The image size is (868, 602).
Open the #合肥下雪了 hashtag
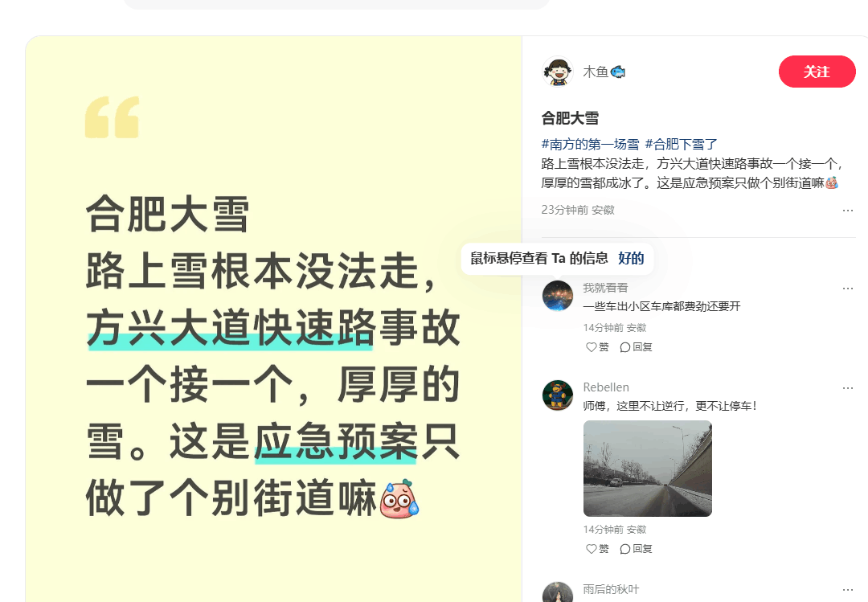tap(681, 144)
